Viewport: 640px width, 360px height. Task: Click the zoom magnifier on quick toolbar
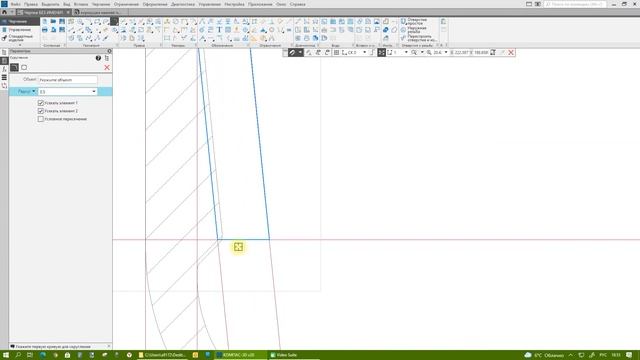[x=414, y=53]
